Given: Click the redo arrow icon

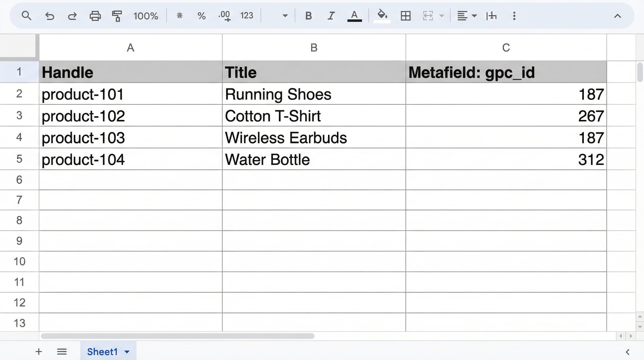Looking at the screenshot, I should 72,16.
